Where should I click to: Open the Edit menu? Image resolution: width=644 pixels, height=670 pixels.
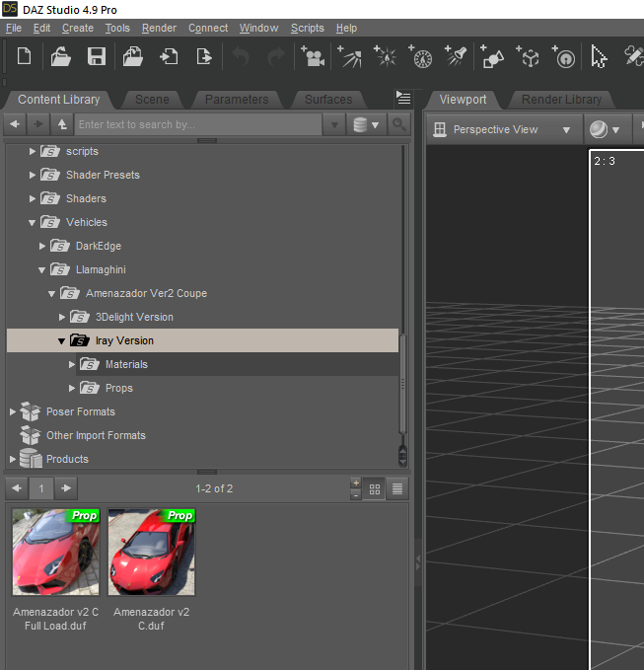pyautogui.click(x=41, y=29)
